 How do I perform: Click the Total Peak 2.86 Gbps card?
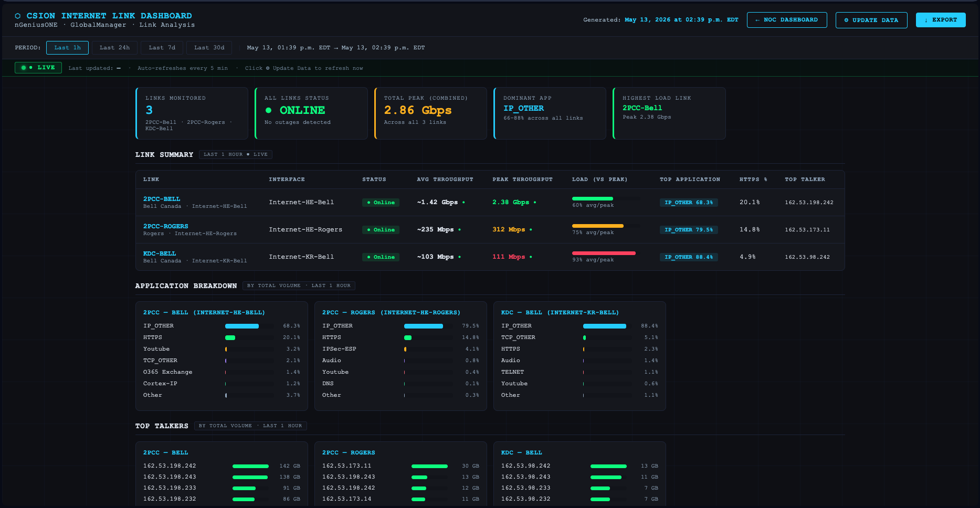coord(430,113)
